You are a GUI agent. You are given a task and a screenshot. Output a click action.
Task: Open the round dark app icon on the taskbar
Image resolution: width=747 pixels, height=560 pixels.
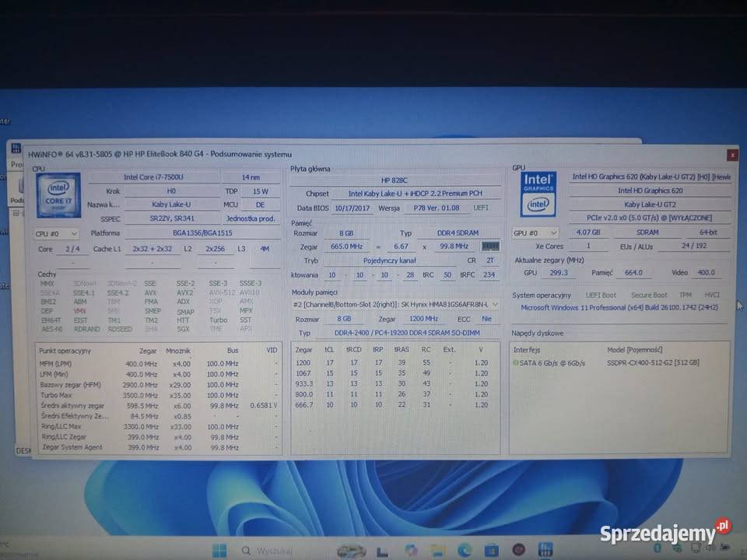click(518, 550)
